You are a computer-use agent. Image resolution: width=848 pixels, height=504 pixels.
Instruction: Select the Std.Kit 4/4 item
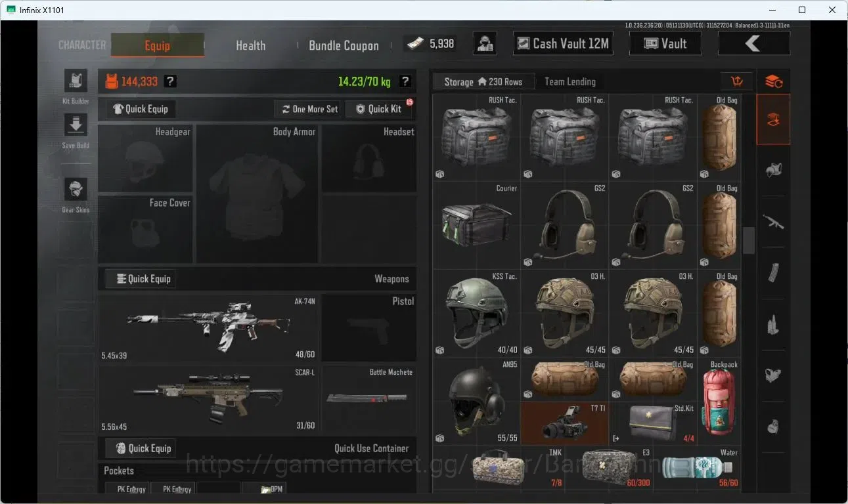[x=653, y=424]
